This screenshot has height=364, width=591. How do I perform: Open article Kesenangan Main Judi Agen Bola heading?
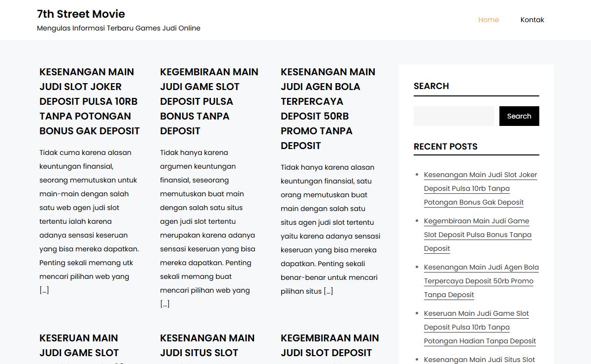pos(329,109)
